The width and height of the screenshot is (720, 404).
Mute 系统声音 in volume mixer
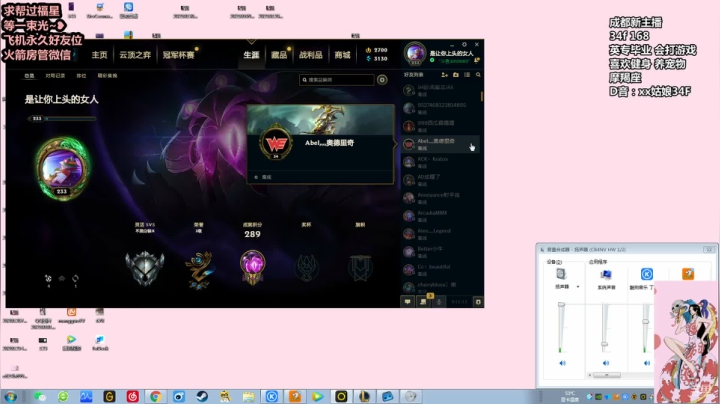(x=606, y=363)
